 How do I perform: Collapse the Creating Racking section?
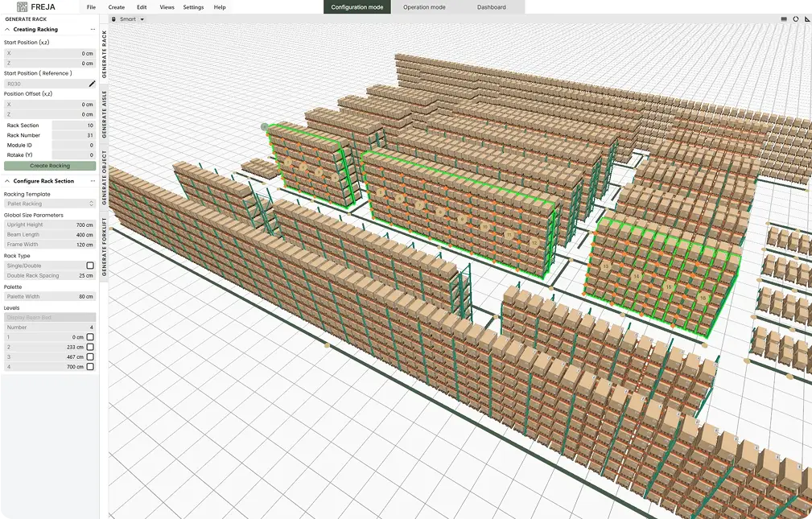pos(7,30)
